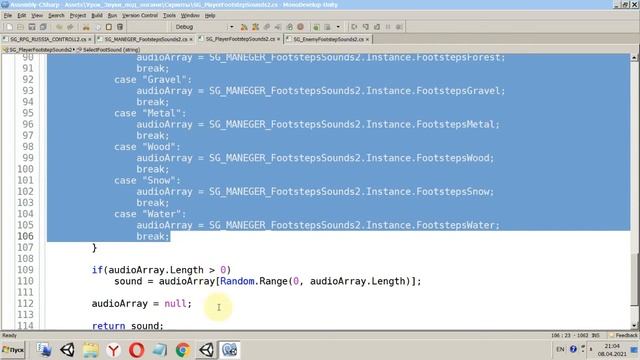Switch to SG_EnemyFootstepSounds2.cs tab
This screenshot has width=640, height=360.
(328, 39)
